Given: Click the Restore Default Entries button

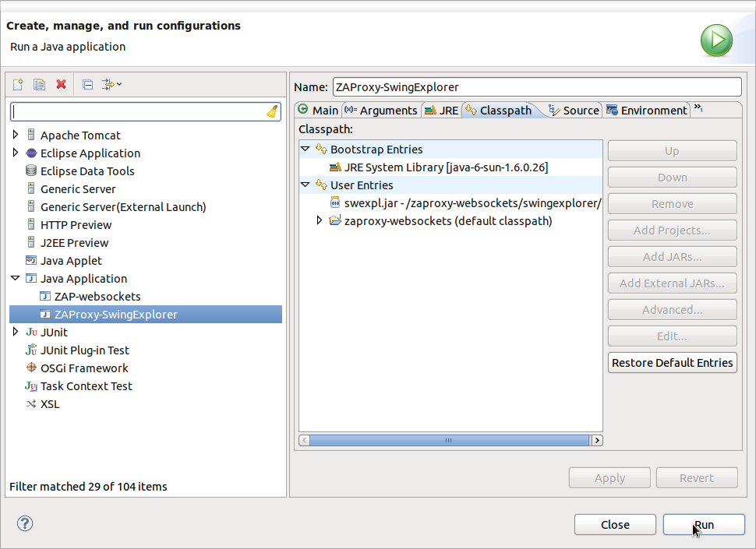Looking at the screenshot, I should pos(672,362).
